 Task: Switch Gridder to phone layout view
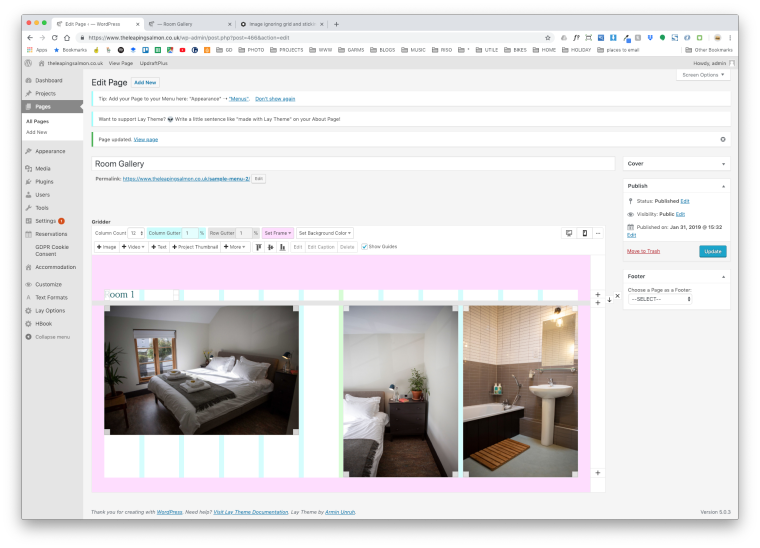[x=584, y=233]
